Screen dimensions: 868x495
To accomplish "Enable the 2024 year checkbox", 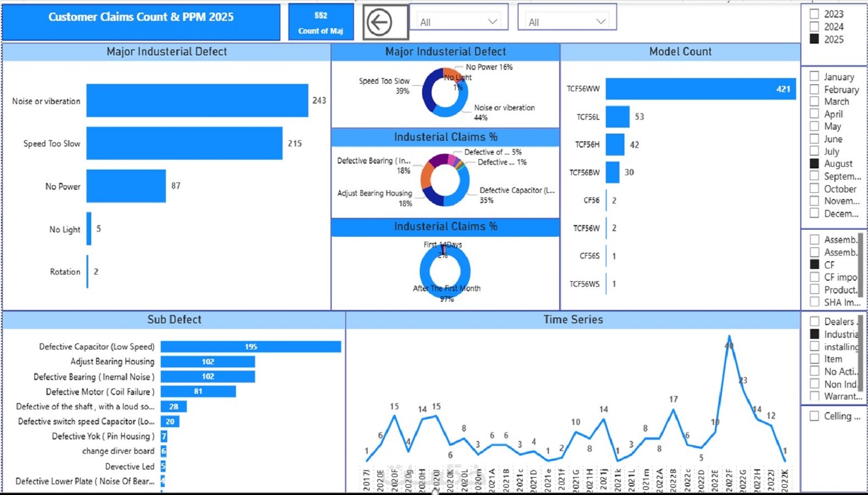I will 814,27.
